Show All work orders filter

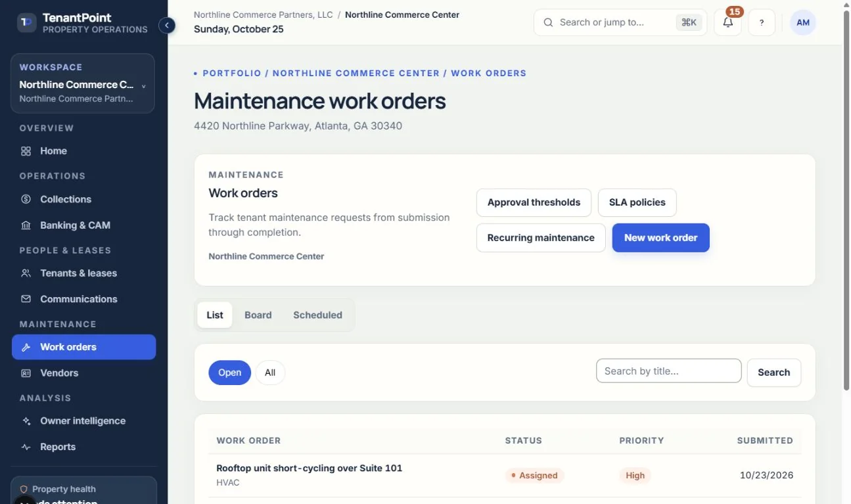coord(270,373)
